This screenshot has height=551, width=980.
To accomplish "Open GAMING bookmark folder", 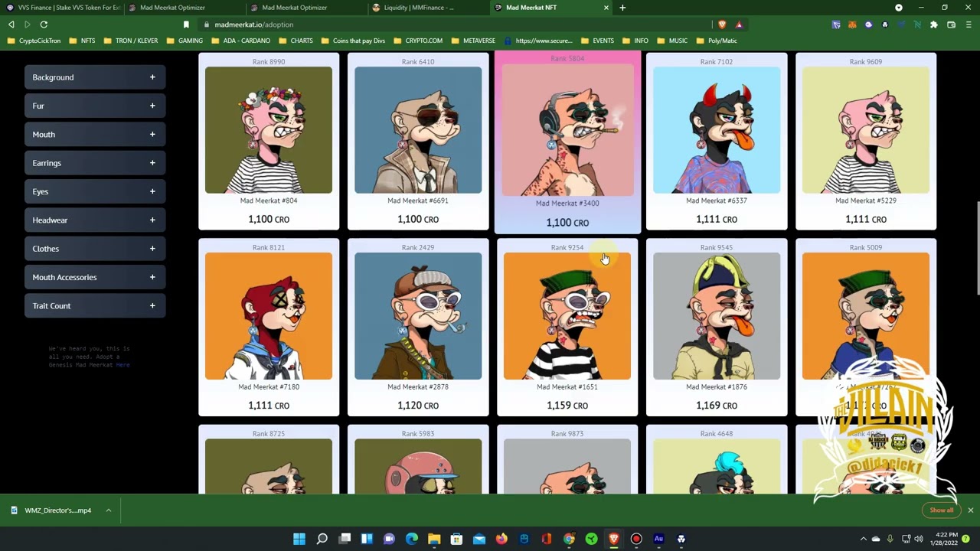I will [x=185, y=41].
